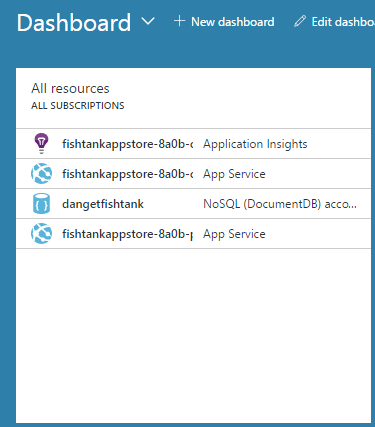This screenshot has height=427, width=375.
Task: Open the fishtankappstore Application Insights resource name
Action: 128,144
